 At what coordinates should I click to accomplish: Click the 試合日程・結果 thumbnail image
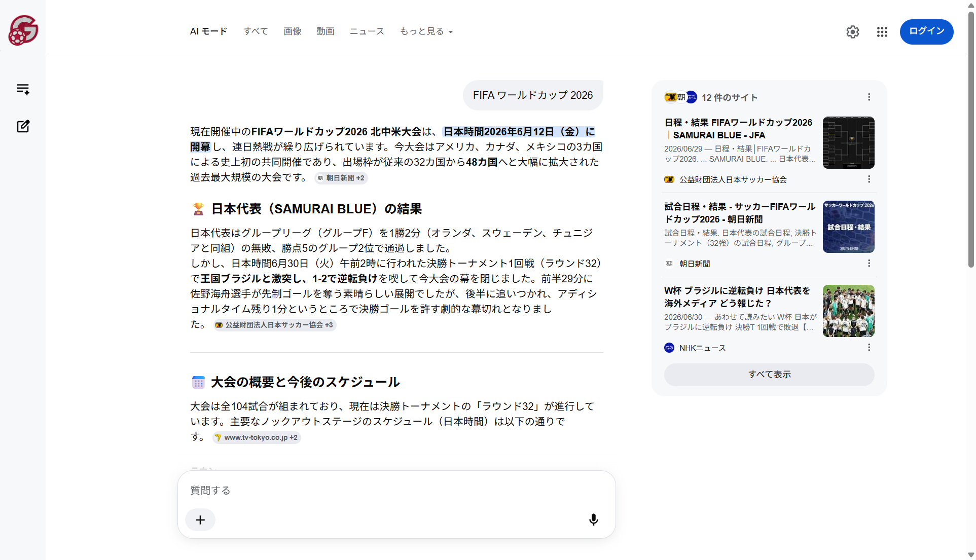848,227
